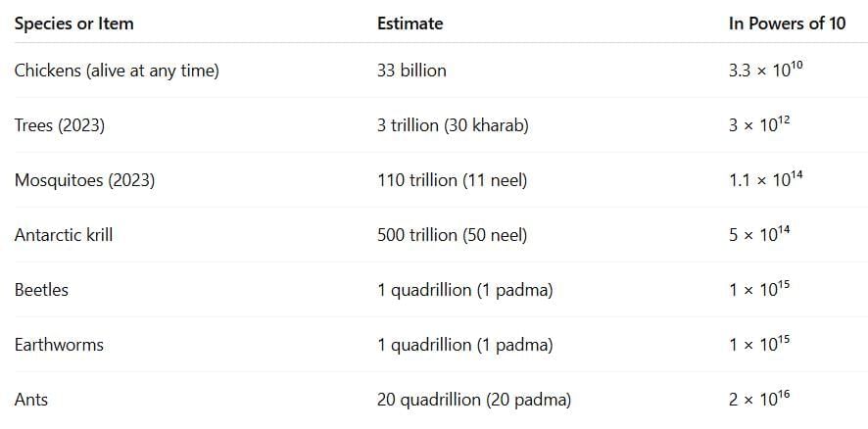Click the 'Species or Item' column header

(x=73, y=24)
